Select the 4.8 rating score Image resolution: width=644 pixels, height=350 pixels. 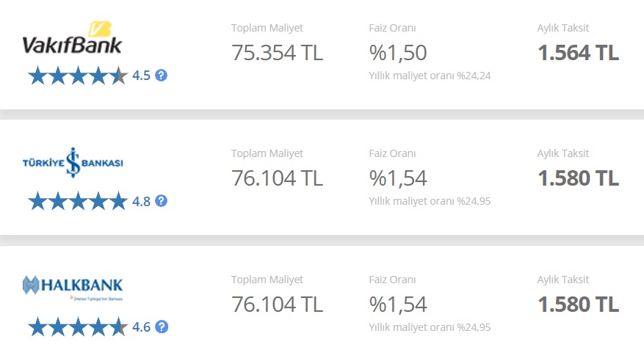tap(141, 201)
